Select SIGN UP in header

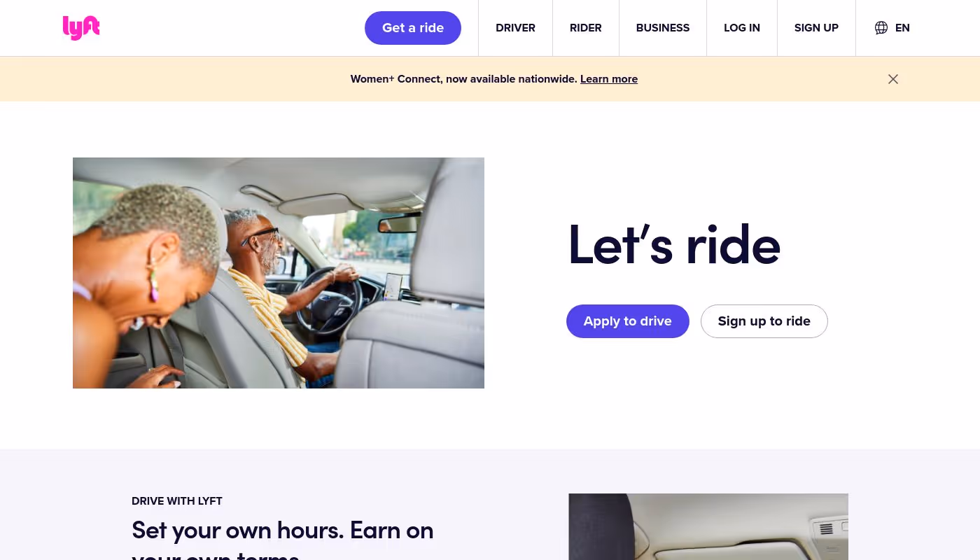coord(816,28)
